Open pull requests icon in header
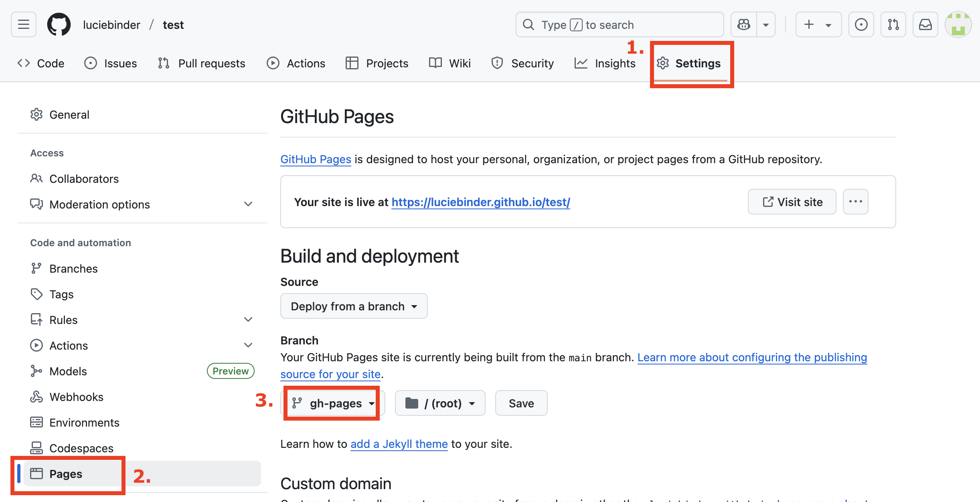The width and height of the screenshot is (980, 502). coord(893,25)
